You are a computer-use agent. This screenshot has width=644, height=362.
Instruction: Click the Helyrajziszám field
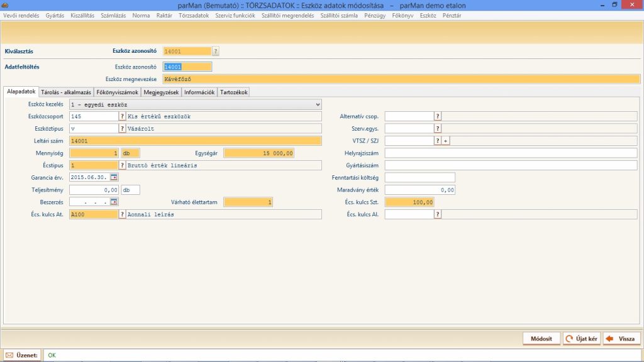[x=511, y=153]
